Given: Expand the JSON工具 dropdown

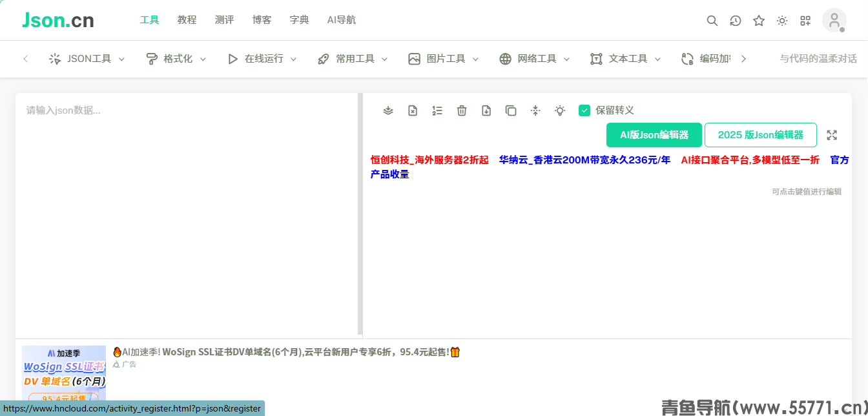Looking at the screenshot, I should pyautogui.click(x=121, y=59).
